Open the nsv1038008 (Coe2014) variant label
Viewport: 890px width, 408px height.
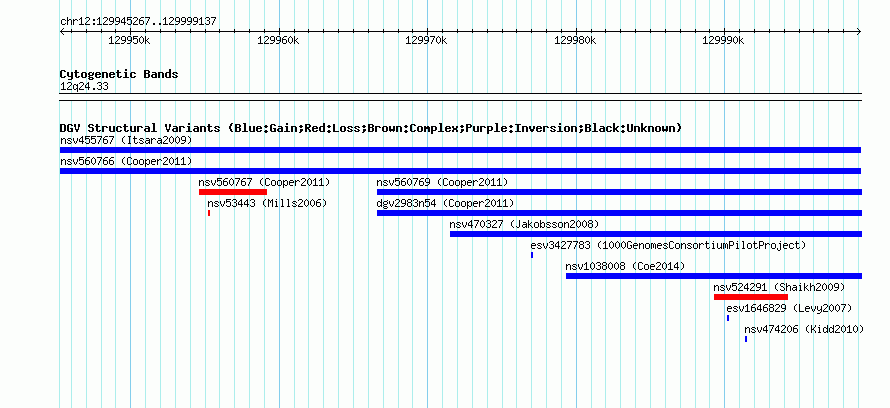[625, 266]
